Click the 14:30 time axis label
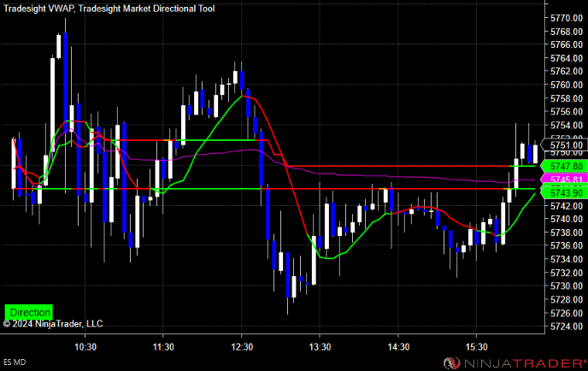 pyautogui.click(x=398, y=347)
